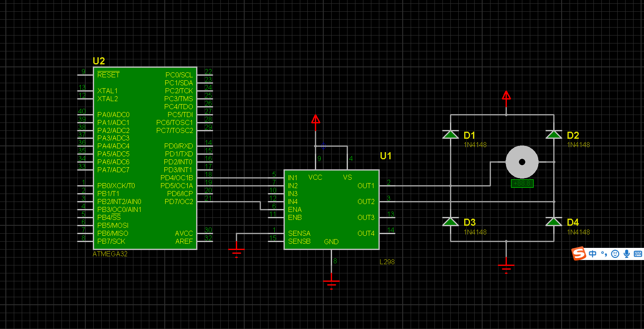Screen dimensions: 644x329
Task: Select the D4 diode symbol
Action: click(554, 221)
